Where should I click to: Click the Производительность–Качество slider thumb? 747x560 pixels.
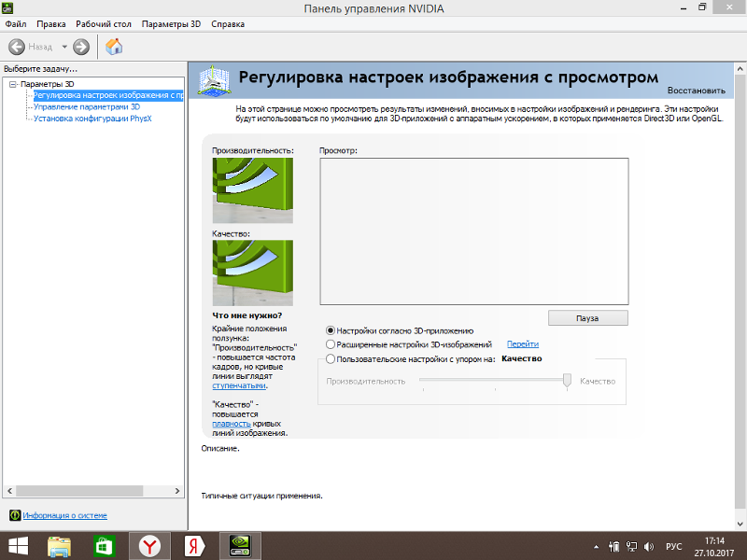[x=567, y=380]
